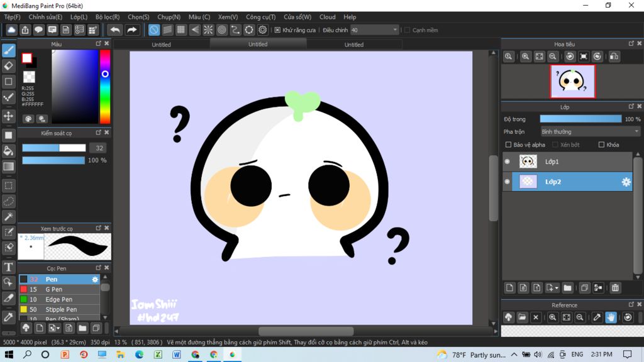
Task: Click the Redo arrow
Action: point(132,30)
